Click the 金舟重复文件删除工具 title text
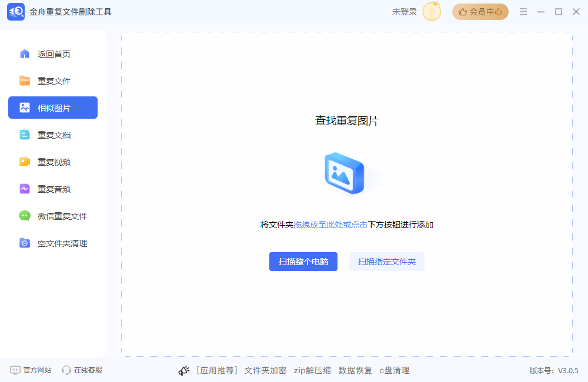This screenshot has height=382, width=588. pos(71,12)
